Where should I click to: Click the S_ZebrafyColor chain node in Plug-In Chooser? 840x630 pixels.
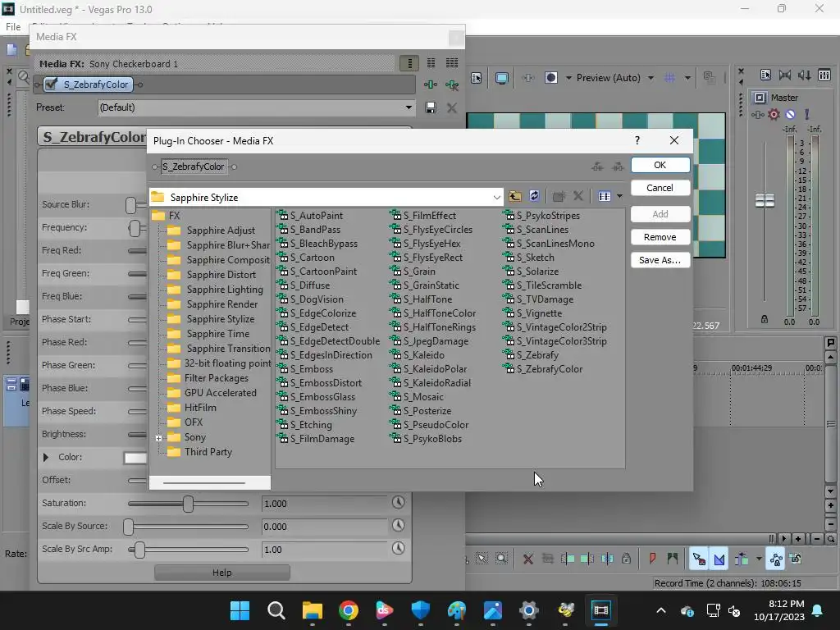pos(194,167)
